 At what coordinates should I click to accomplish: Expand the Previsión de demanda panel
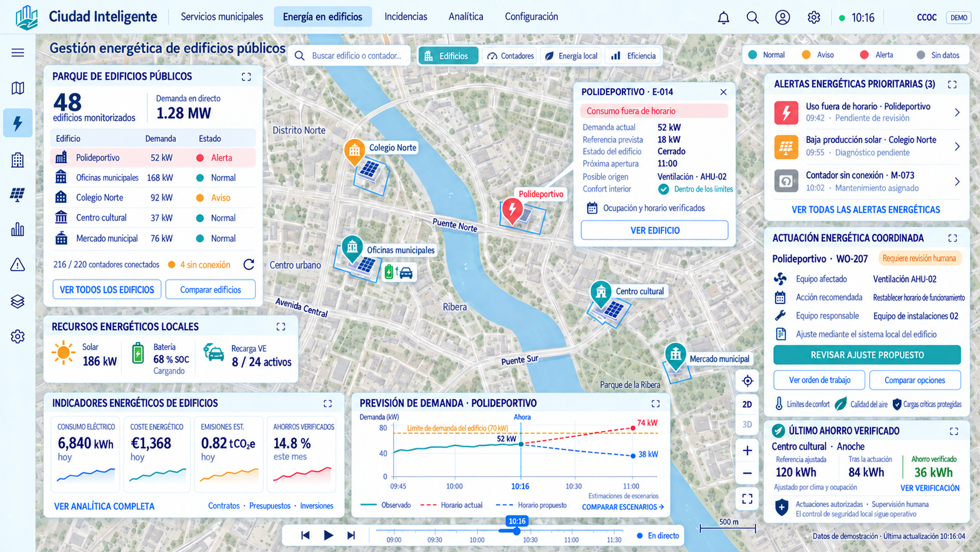pyautogui.click(x=655, y=404)
